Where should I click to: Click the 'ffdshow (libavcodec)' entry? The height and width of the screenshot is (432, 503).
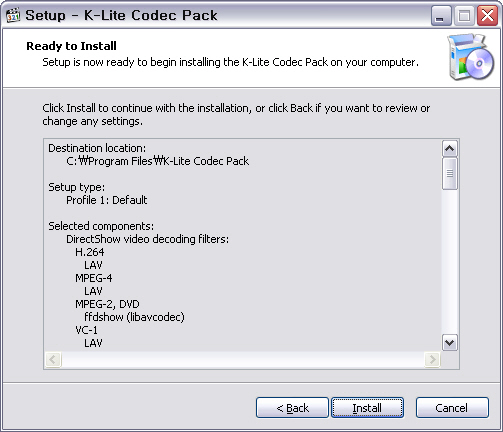pyautogui.click(x=134, y=317)
